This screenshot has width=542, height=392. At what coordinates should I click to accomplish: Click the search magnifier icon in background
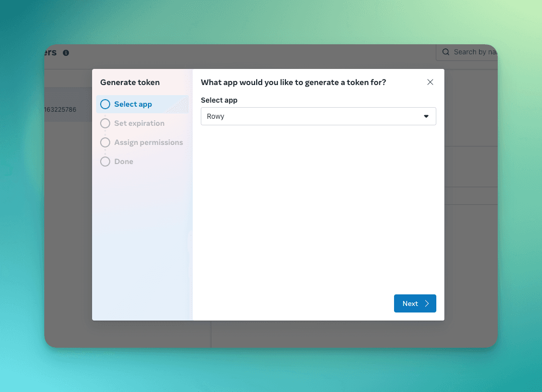click(446, 52)
